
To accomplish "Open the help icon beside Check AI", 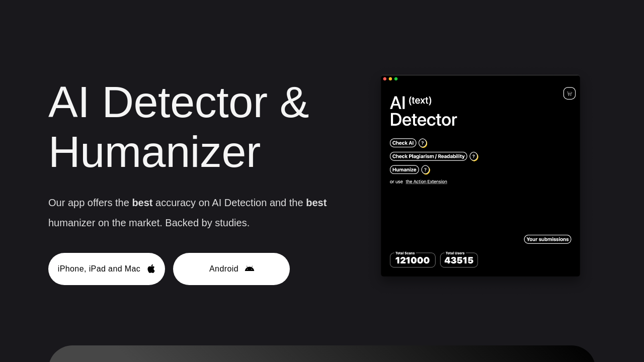I will (x=422, y=143).
